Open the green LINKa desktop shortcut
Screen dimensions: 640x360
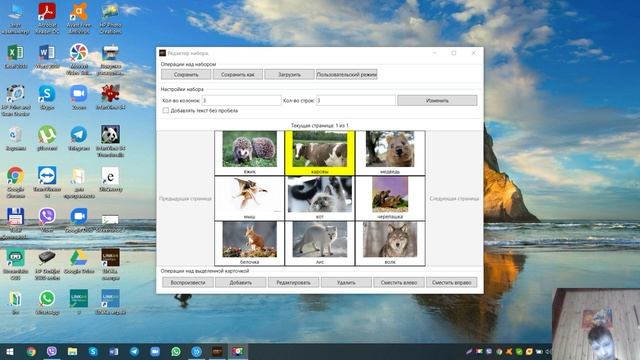(x=79, y=302)
